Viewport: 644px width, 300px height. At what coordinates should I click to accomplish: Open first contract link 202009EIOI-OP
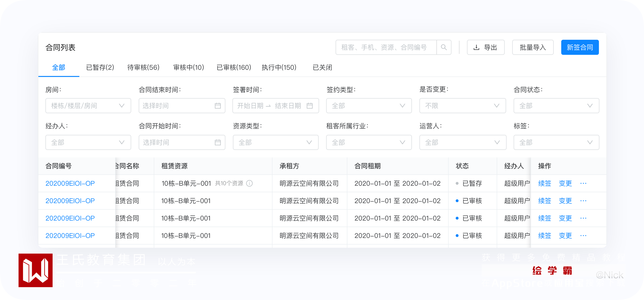pyautogui.click(x=70, y=183)
